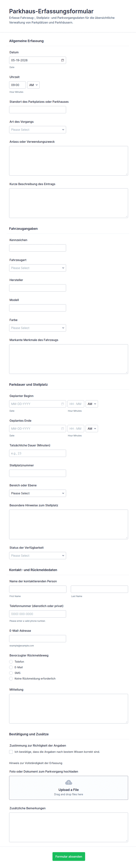The height and width of the screenshot is (868, 136).
Task: Submit form with Formular absenden button
Action: (x=69, y=857)
